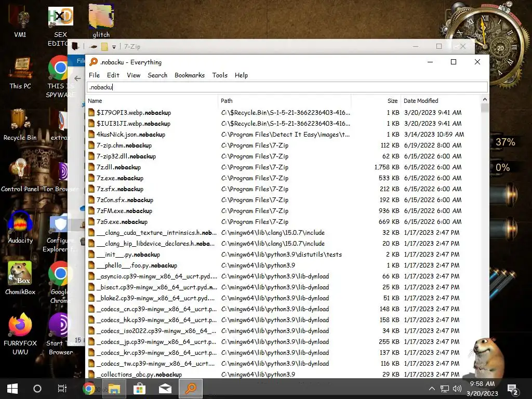Click the 1,758 KB size cell
Screen dimensions: 532x399
387,167
